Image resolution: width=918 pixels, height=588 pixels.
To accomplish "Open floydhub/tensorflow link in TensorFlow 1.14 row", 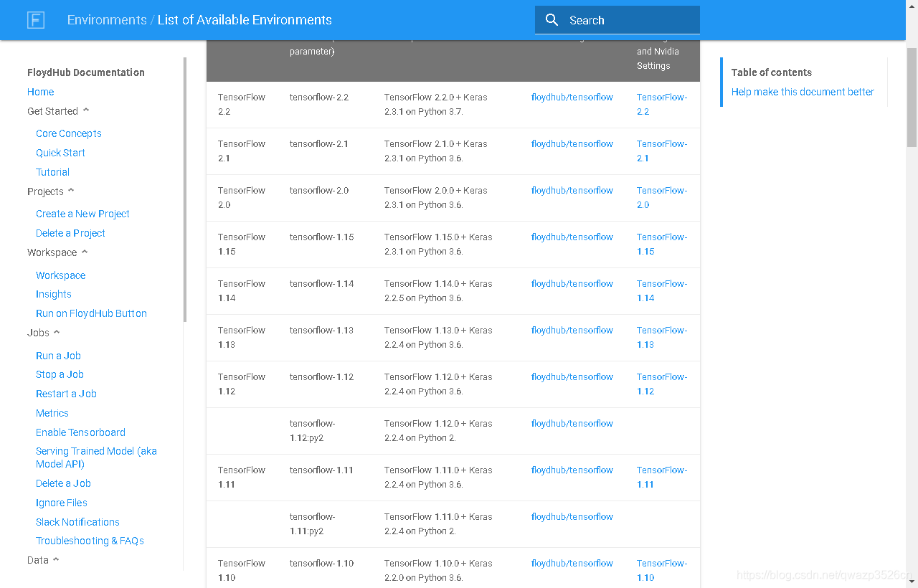I will click(572, 283).
